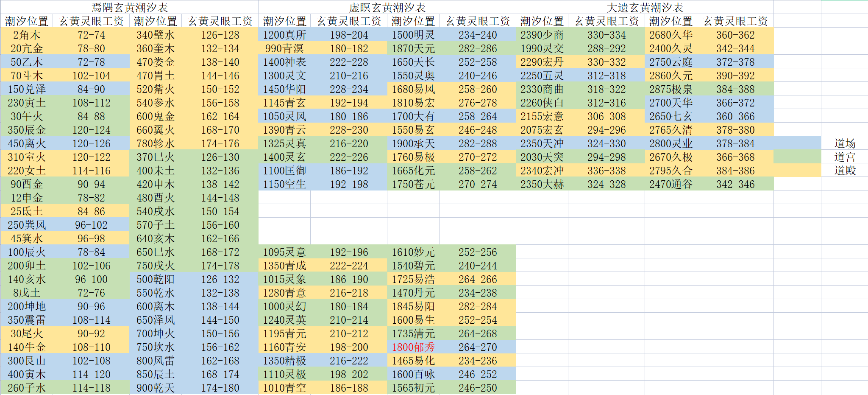Click cell 1500明灵
This screenshot has width=868, height=395.
point(413,34)
